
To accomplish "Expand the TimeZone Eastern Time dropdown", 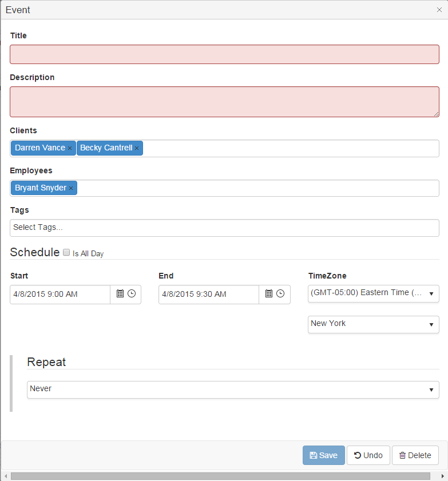I will 374,293.
